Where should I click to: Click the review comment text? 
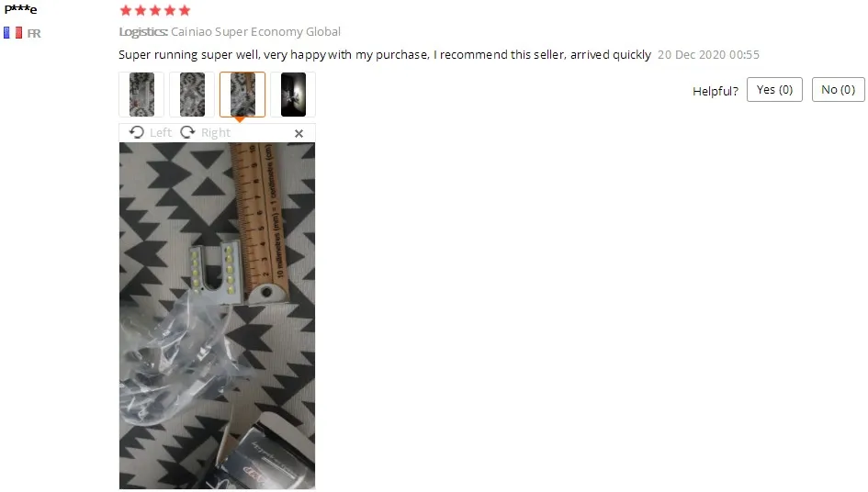[385, 54]
